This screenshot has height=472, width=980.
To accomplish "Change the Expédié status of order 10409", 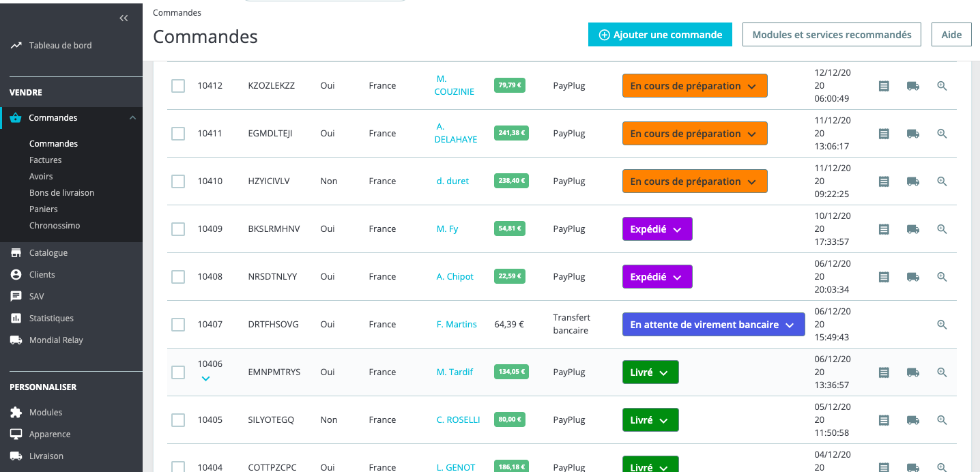I will tap(657, 229).
